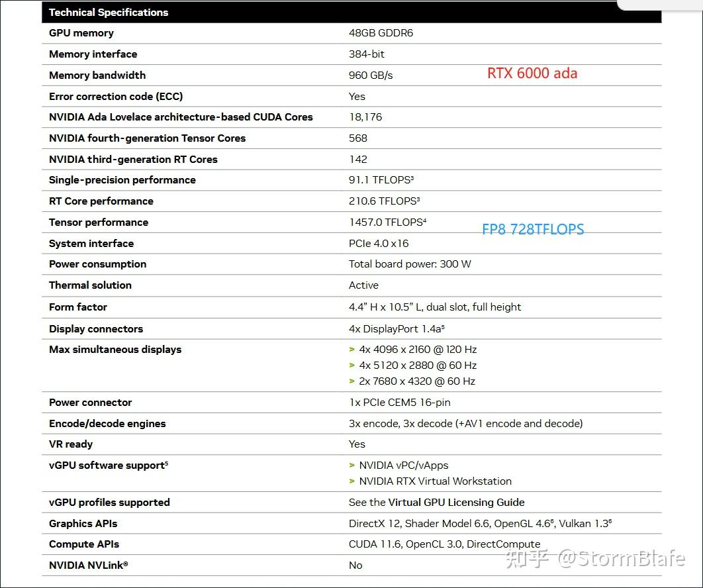
Task: Select Total board power: 300 W
Action: point(410,264)
